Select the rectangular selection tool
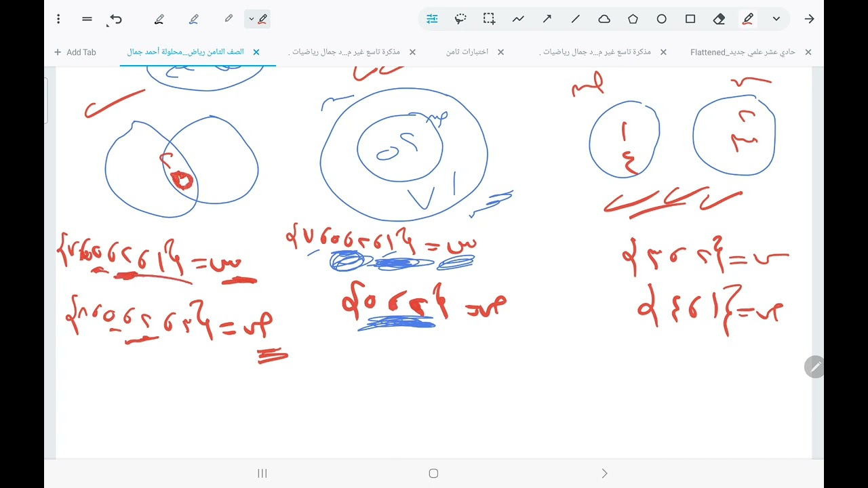 coord(490,19)
